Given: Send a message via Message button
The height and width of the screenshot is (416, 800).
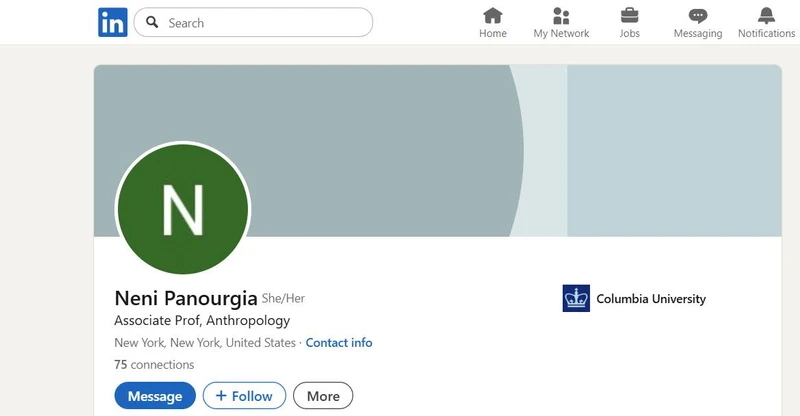Looking at the screenshot, I should point(155,396).
